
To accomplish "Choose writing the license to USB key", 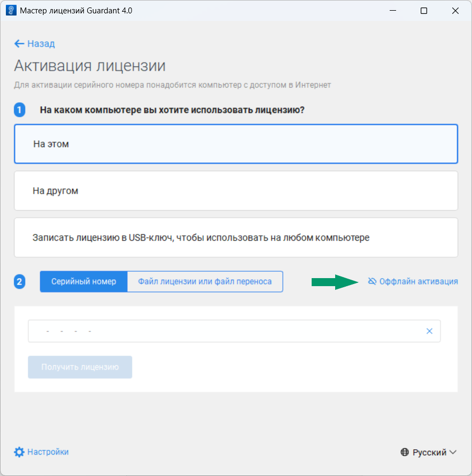I will pyautogui.click(x=236, y=237).
